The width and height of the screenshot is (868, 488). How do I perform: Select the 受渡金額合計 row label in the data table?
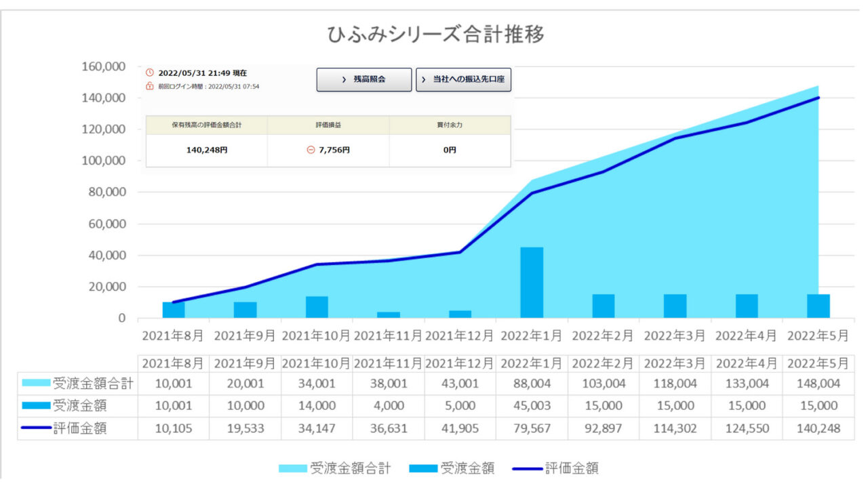93,384
